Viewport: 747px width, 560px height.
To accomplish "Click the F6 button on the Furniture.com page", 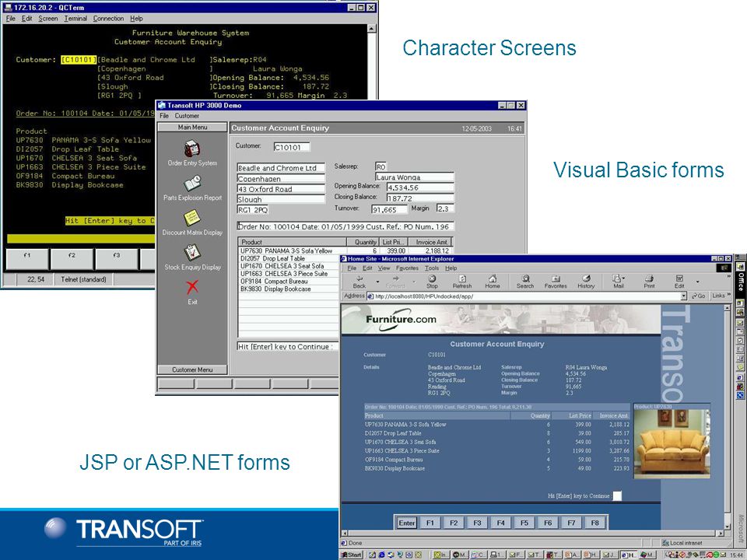I will pos(548,523).
